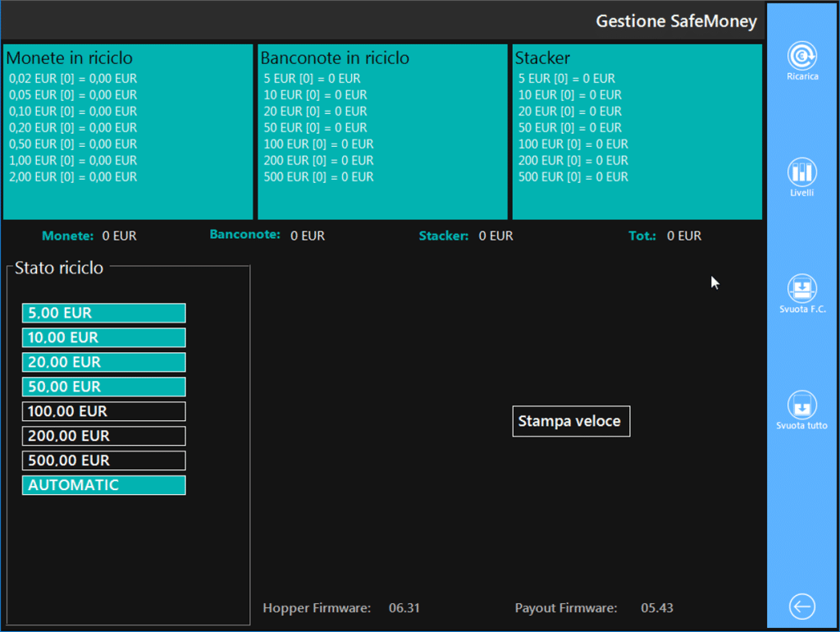
Task: Click 50 EUR row in Banconote in riciclo
Action: pyautogui.click(x=315, y=127)
